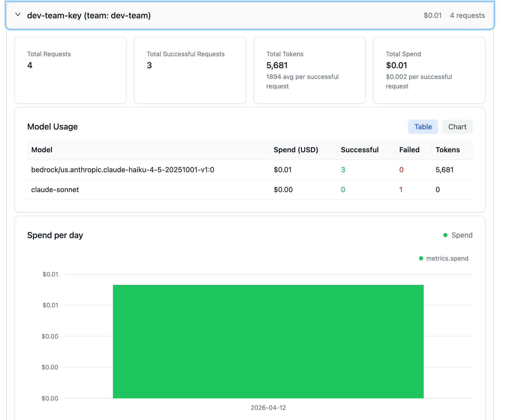Select the bedrock claude-haiku model row

point(123,170)
